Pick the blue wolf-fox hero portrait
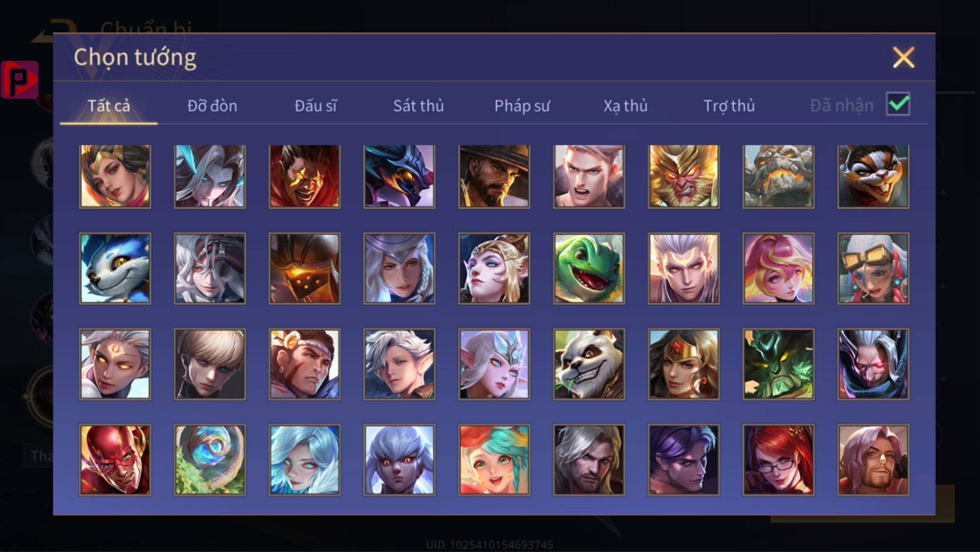 tap(115, 268)
